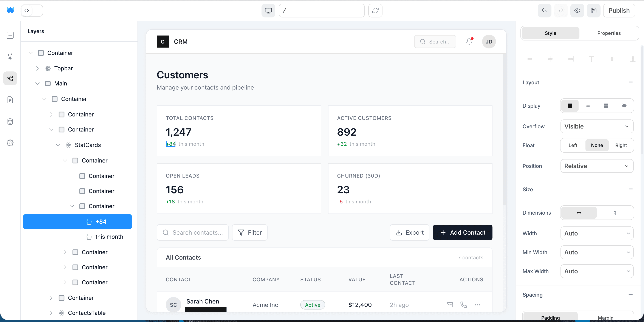This screenshot has height=322, width=644.
Task: Set Float to Right
Action: [x=621, y=145]
